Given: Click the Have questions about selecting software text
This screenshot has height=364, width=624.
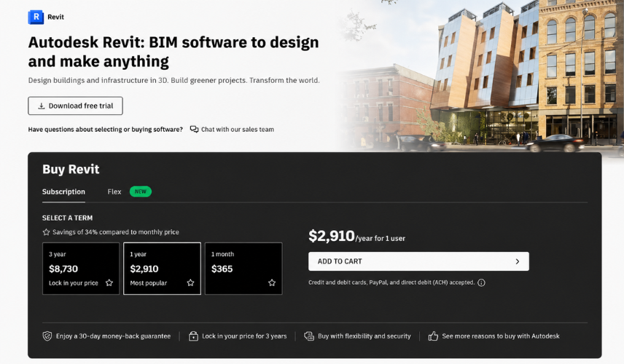Looking at the screenshot, I should 106,129.
